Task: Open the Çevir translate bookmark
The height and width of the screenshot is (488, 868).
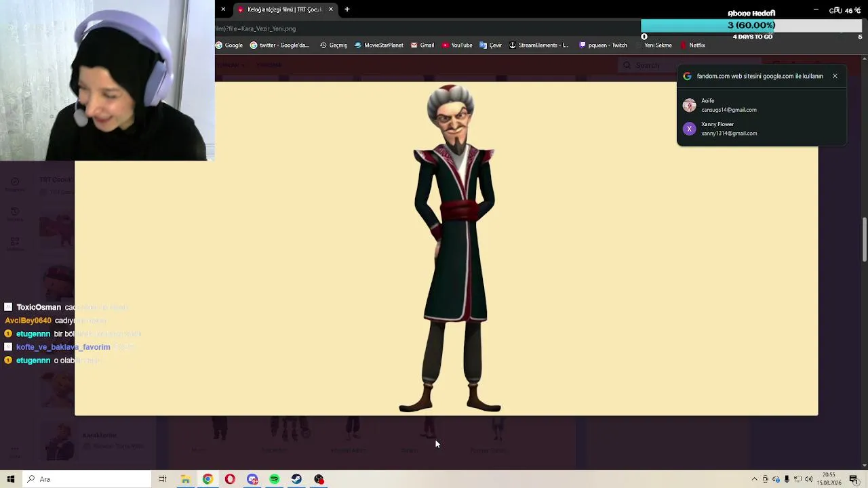Action: [490, 45]
